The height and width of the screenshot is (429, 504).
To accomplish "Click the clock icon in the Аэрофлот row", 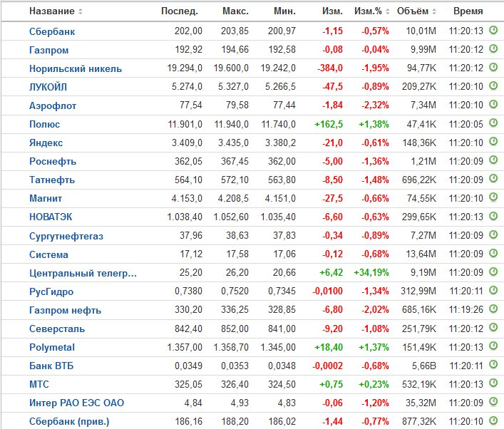I will [x=493, y=105].
